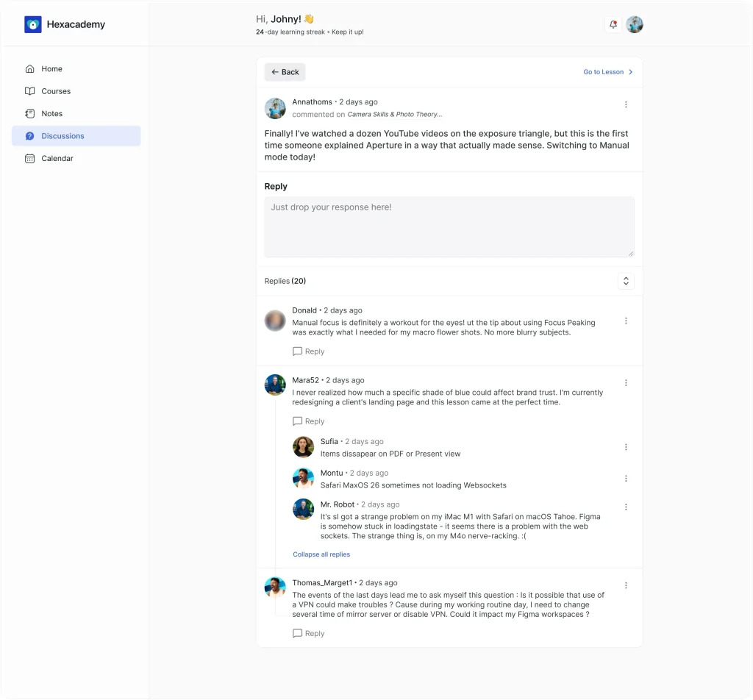753x700 pixels.
Task: Click the Back button
Action: 285,72
